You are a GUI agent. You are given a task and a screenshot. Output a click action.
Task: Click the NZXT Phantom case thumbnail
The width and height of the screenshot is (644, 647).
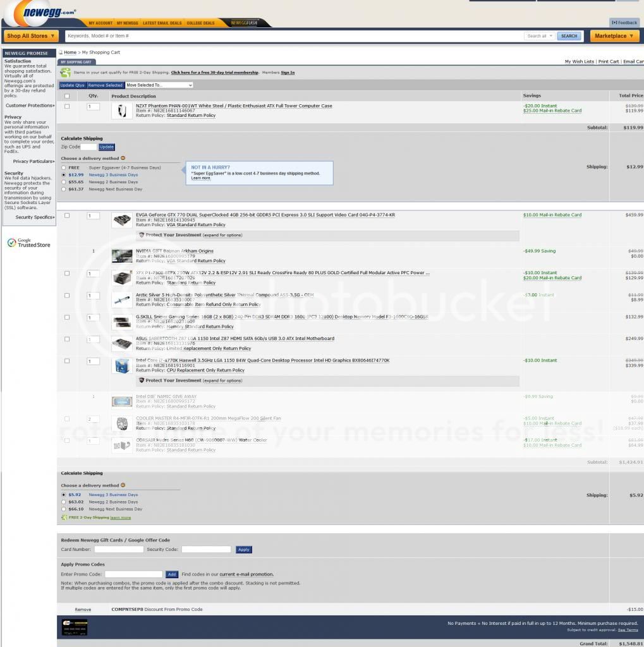[x=121, y=111]
